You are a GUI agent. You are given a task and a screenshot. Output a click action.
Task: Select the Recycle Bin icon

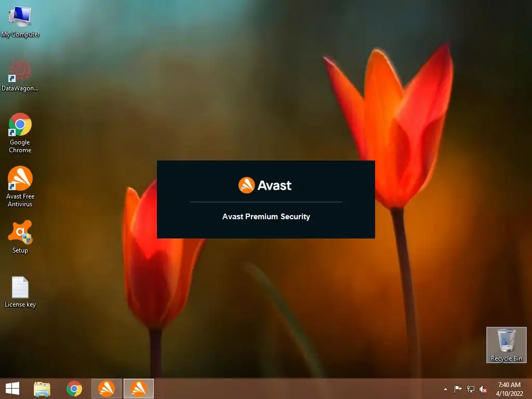point(506,345)
